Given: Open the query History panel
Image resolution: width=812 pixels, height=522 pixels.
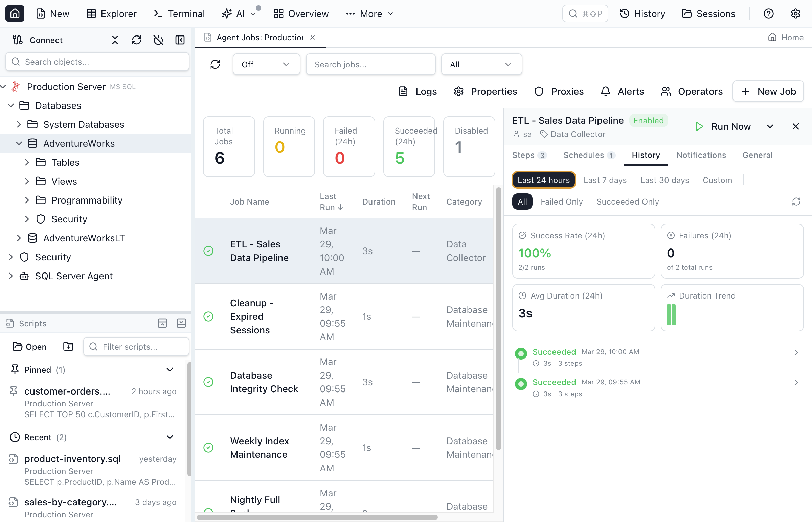Looking at the screenshot, I should [x=642, y=14].
